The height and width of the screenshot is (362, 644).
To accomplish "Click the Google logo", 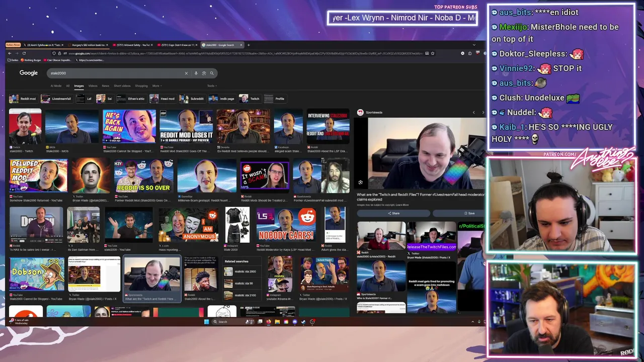I will 29,73.
